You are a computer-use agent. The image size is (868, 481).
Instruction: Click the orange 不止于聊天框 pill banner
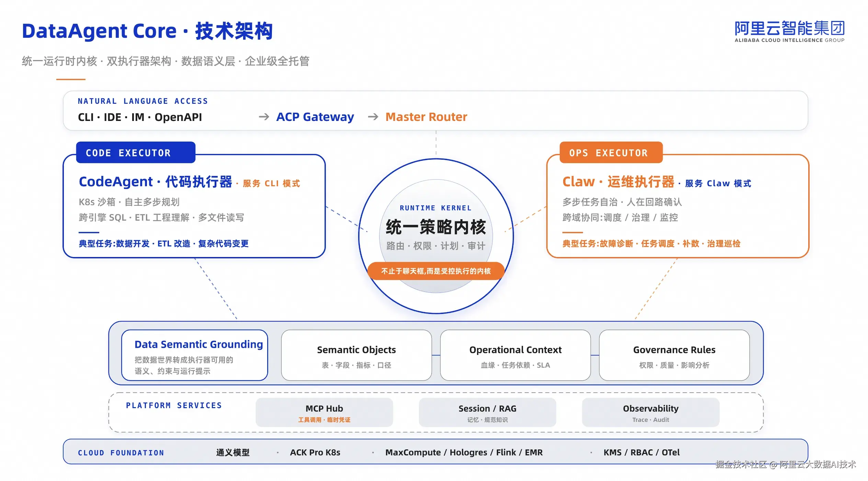point(436,271)
